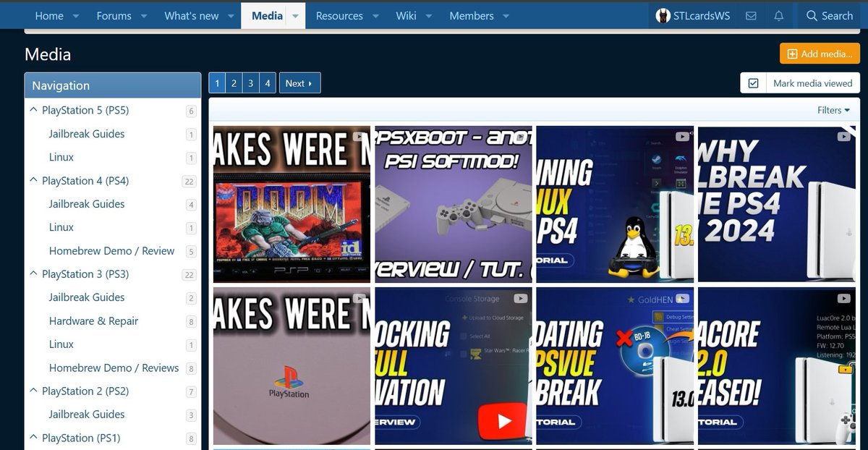
Task: Click video badge on PlayStation logo thumbnail
Action: [x=358, y=298]
